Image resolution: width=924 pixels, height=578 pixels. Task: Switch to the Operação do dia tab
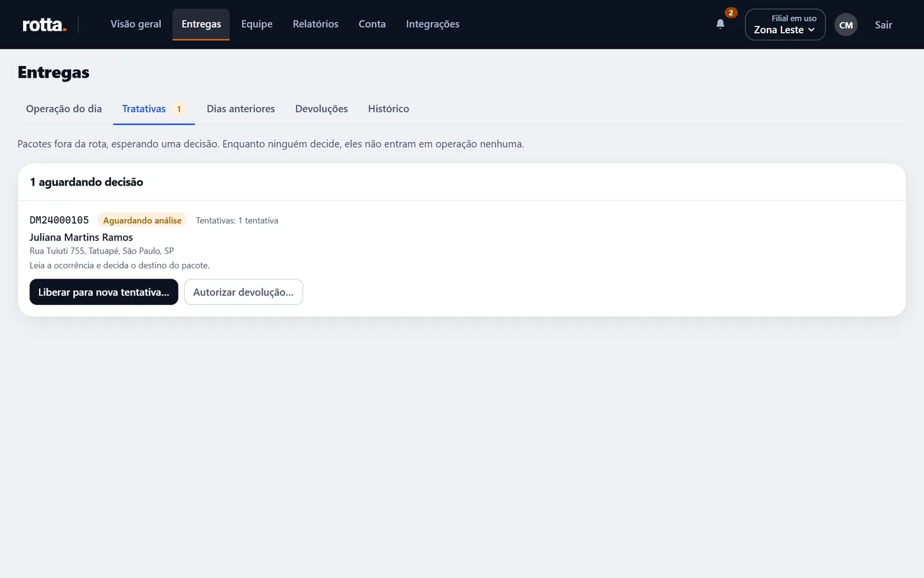(64, 109)
